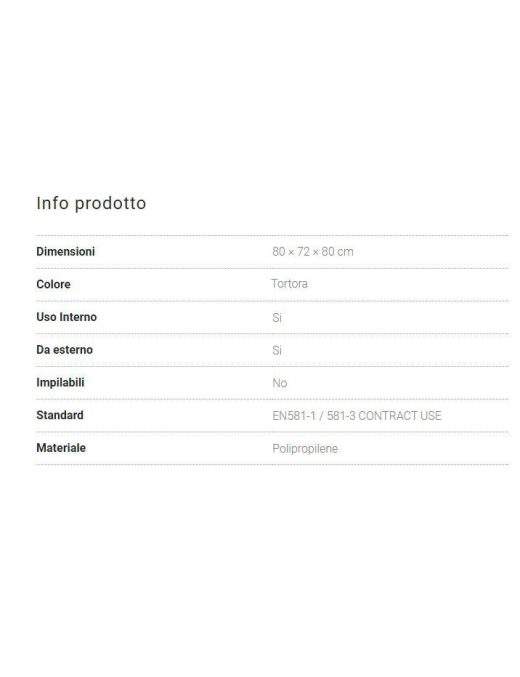The width and height of the screenshot is (520, 677).
Task: Click the 581-3 portion of the standard
Action: pos(341,416)
